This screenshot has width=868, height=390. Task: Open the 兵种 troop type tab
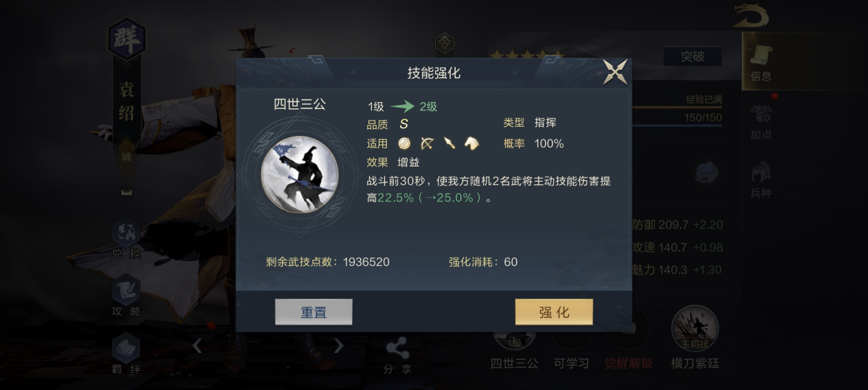(761, 180)
